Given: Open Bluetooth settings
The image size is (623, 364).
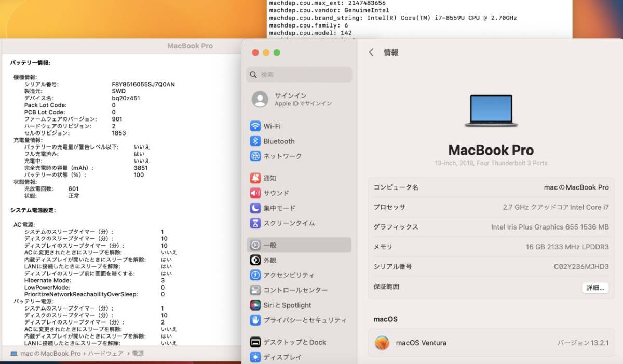Looking at the screenshot, I should click(x=279, y=141).
